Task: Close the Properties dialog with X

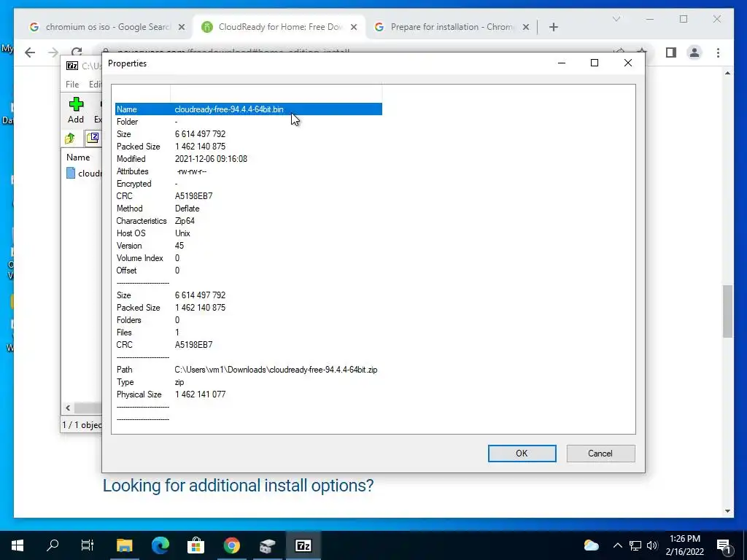Action: [x=628, y=63]
